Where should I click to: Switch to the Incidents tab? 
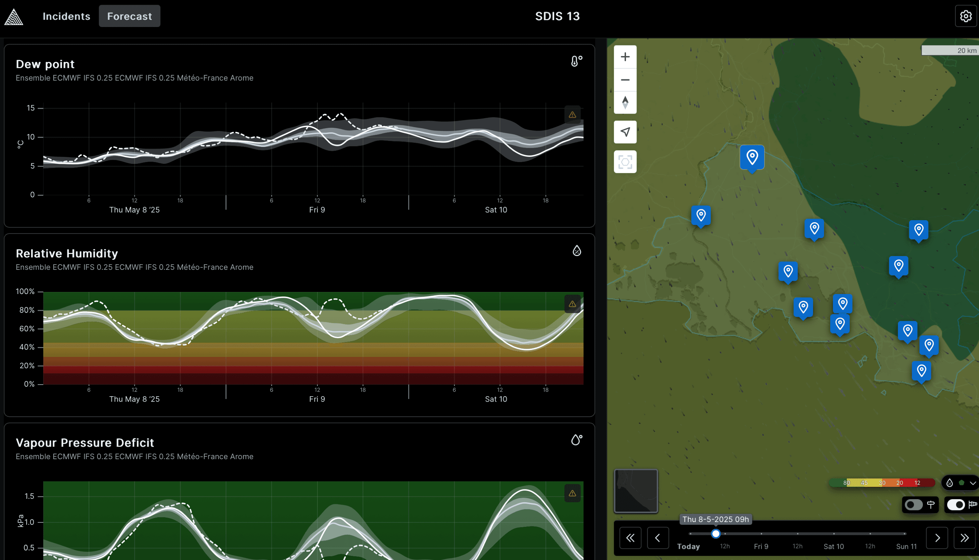66,16
